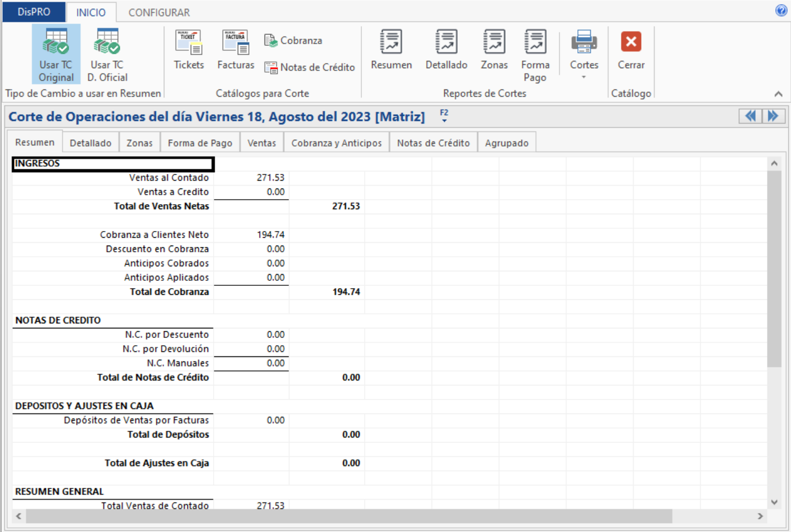Open the Tickets catalog

click(189, 50)
